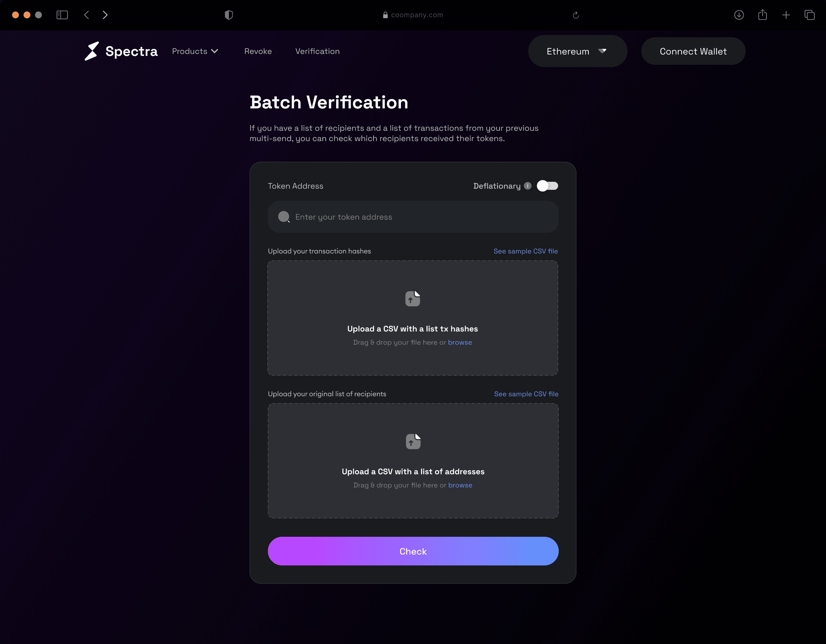Screen dimensions: 826x644
Task: Open the Revoke nav item
Action: click(x=258, y=51)
